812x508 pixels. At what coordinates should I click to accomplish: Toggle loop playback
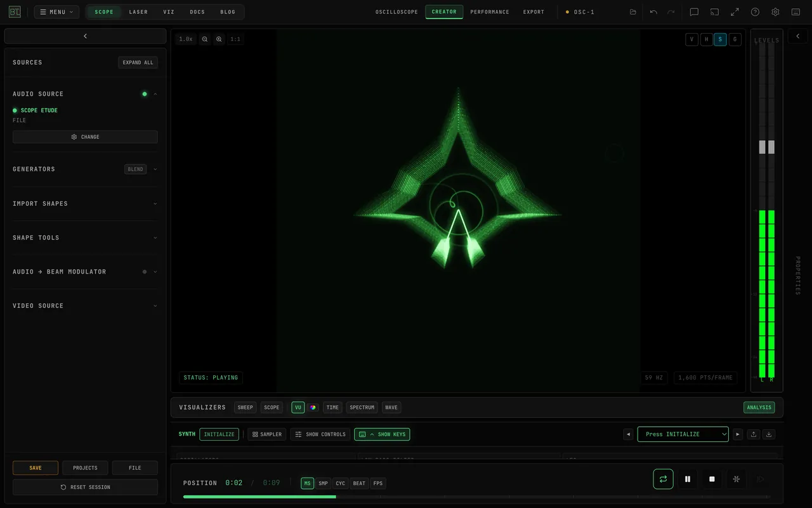coord(663,479)
